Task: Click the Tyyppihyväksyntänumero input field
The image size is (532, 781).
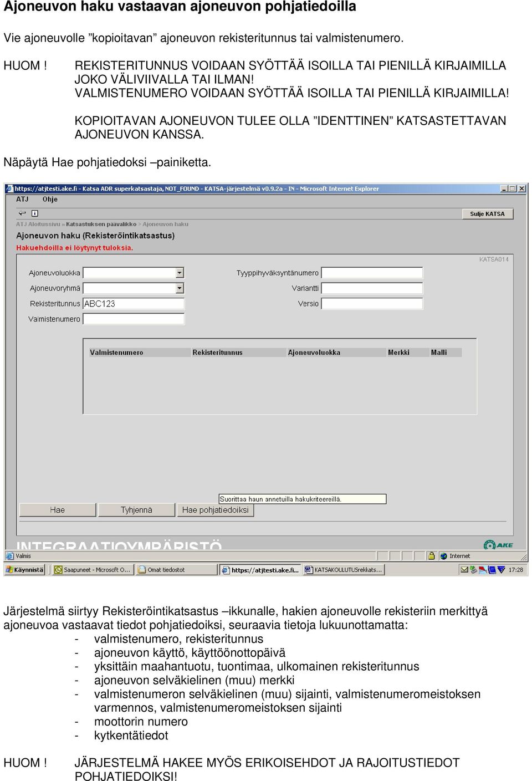Action: pos(372,273)
